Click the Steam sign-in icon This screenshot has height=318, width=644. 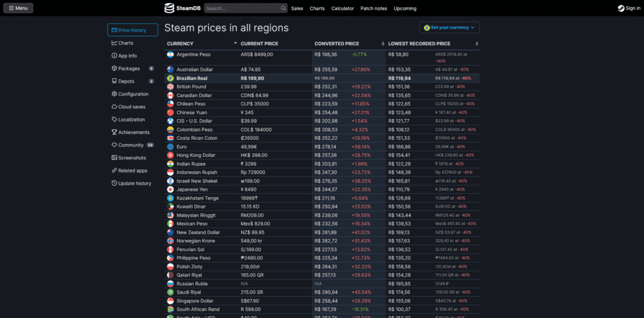tap(621, 8)
